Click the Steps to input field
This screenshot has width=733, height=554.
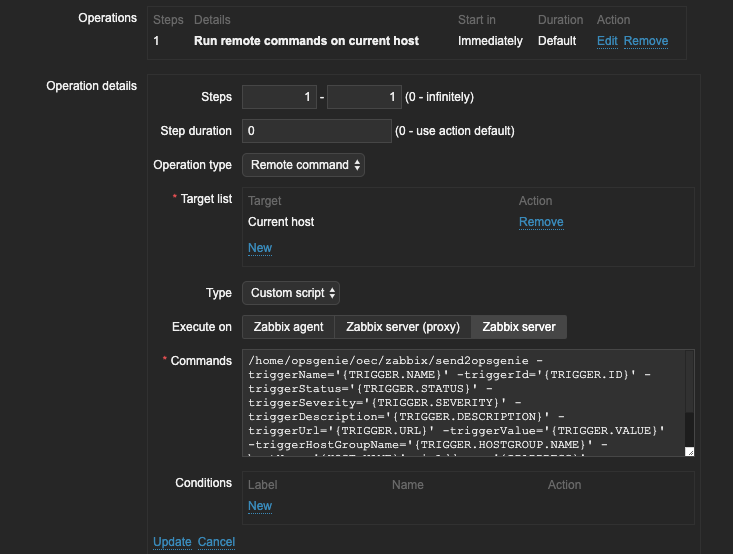pos(364,97)
